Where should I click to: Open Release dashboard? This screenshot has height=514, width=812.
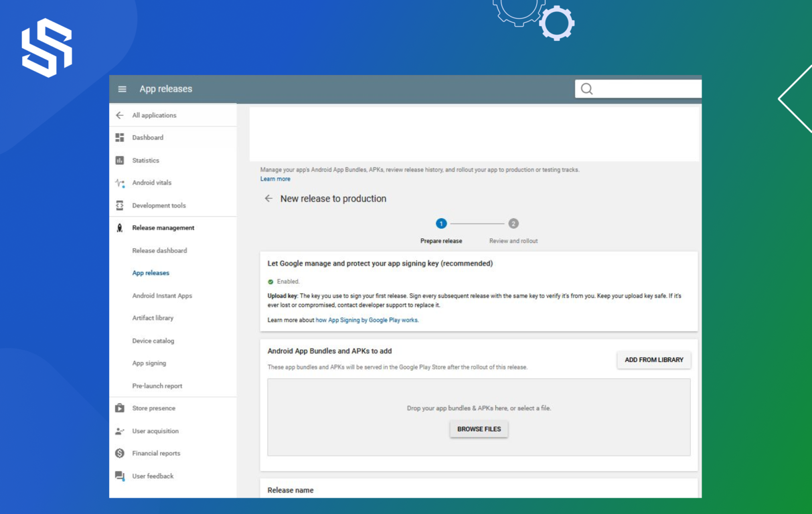pos(159,251)
